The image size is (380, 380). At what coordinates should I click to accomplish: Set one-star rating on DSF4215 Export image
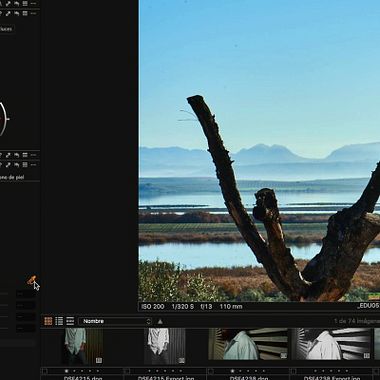[x=149, y=371]
